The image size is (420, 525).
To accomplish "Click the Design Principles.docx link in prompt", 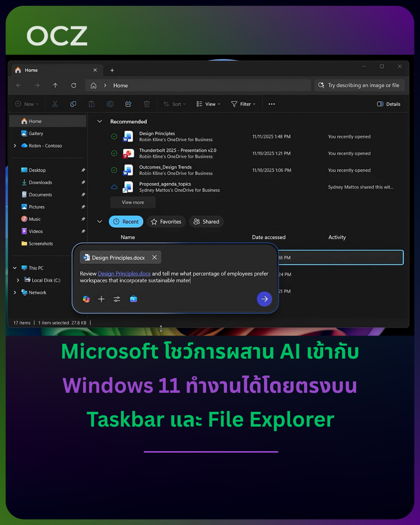I will 124,274.
